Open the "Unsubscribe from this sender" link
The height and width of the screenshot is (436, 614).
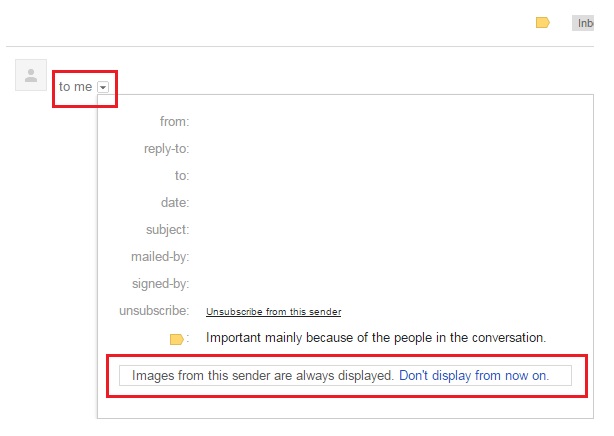click(x=273, y=312)
